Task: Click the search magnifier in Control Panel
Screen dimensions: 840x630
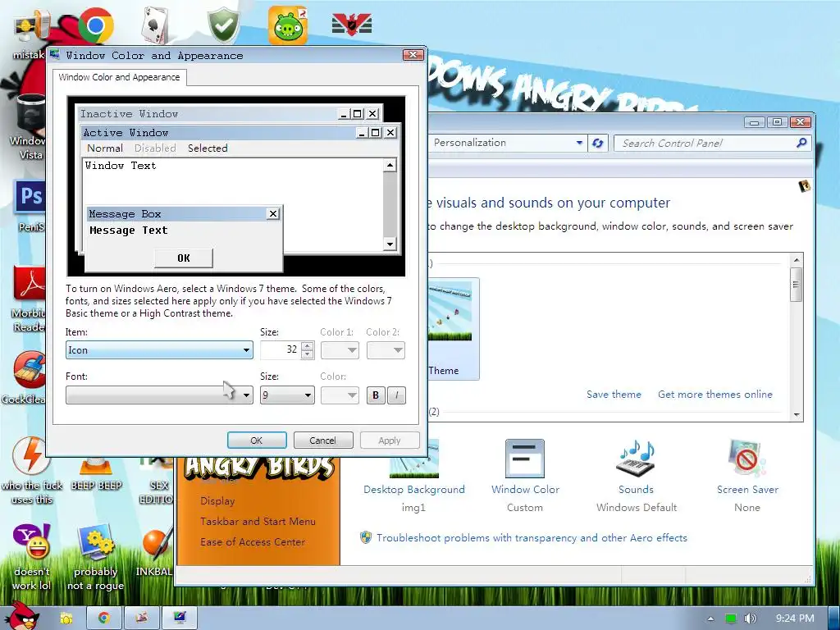Action: 801,143
